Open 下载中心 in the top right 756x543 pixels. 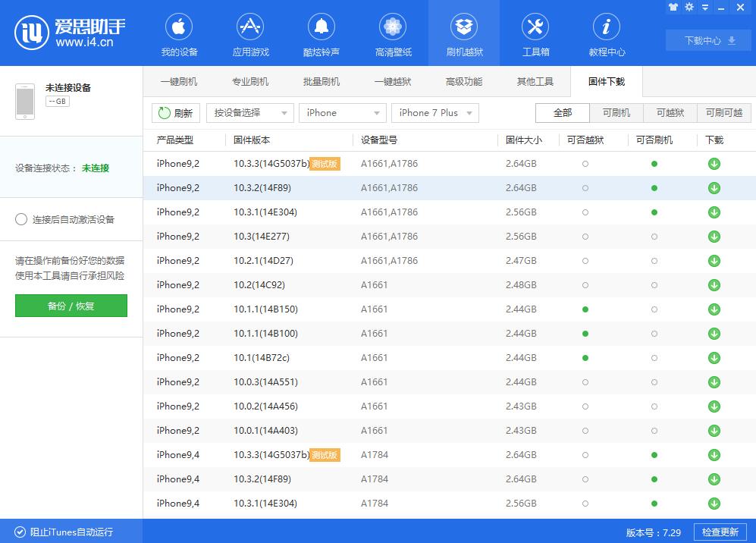pyautogui.click(x=707, y=40)
